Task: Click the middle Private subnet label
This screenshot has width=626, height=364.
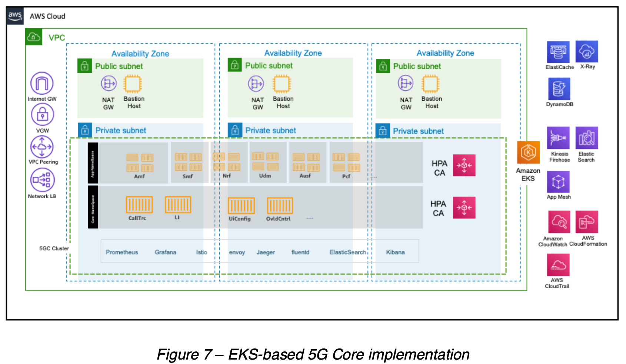Action: click(x=271, y=130)
